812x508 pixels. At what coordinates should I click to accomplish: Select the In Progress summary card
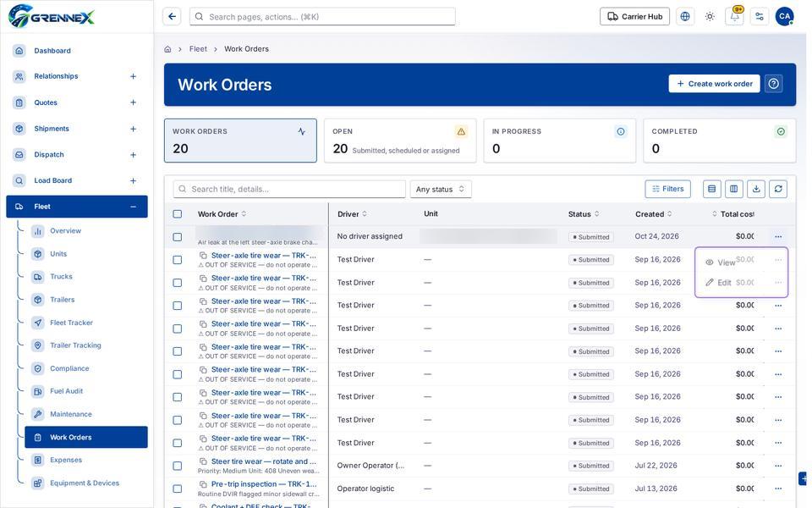coord(559,141)
